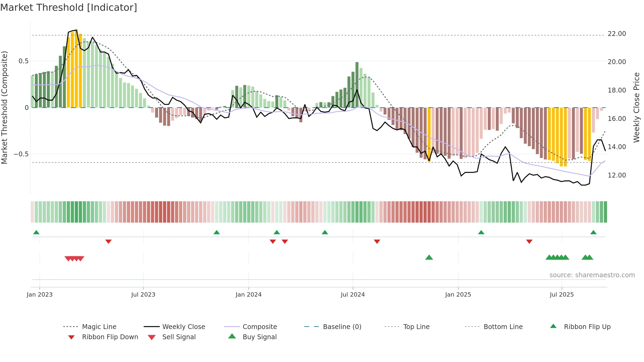644x362 pixels.
Task: Click the ribbon flip up marker near Aug 2025
Action: [593, 232]
